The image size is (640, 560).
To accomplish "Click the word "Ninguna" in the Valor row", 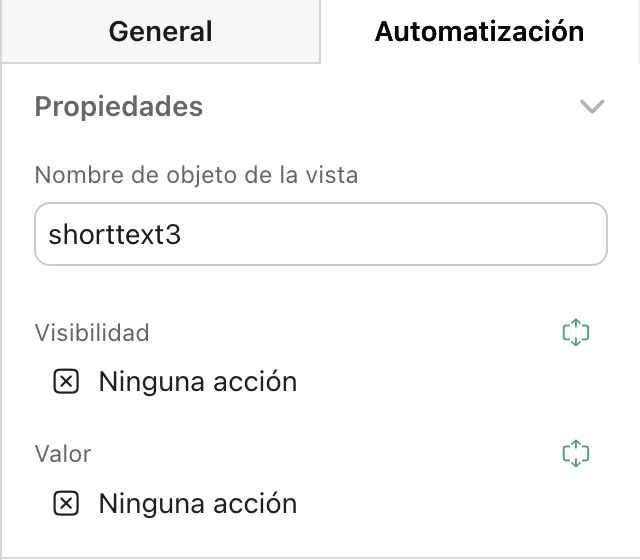I will 146,503.
